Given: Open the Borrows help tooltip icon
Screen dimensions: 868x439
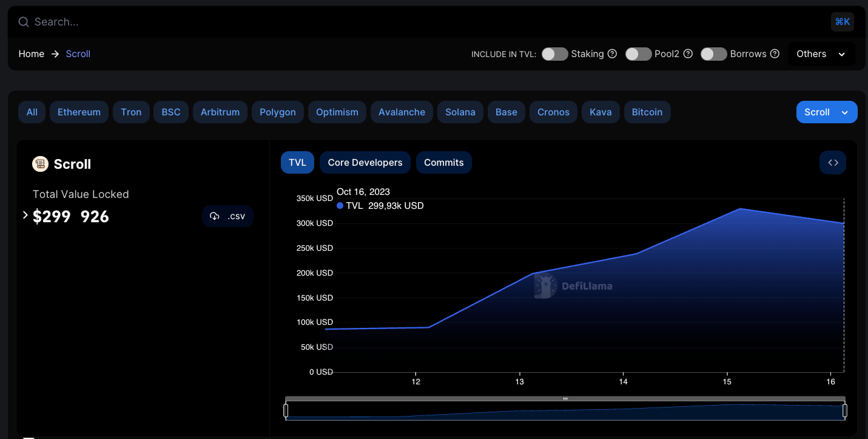Looking at the screenshot, I should pos(775,53).
